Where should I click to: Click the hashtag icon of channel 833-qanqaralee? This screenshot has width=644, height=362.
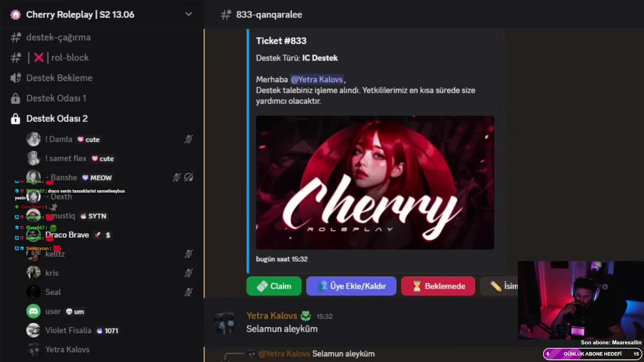tap(226, 15)
